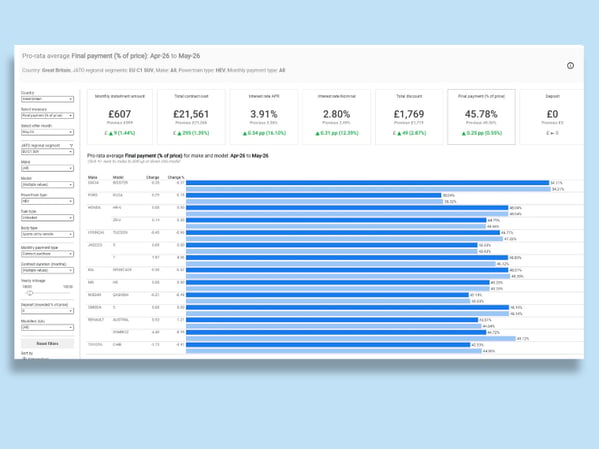Select the Monthly instalment amount £607 card
The height and width of the screenshot is (449, 599).
tap(120, 117)
